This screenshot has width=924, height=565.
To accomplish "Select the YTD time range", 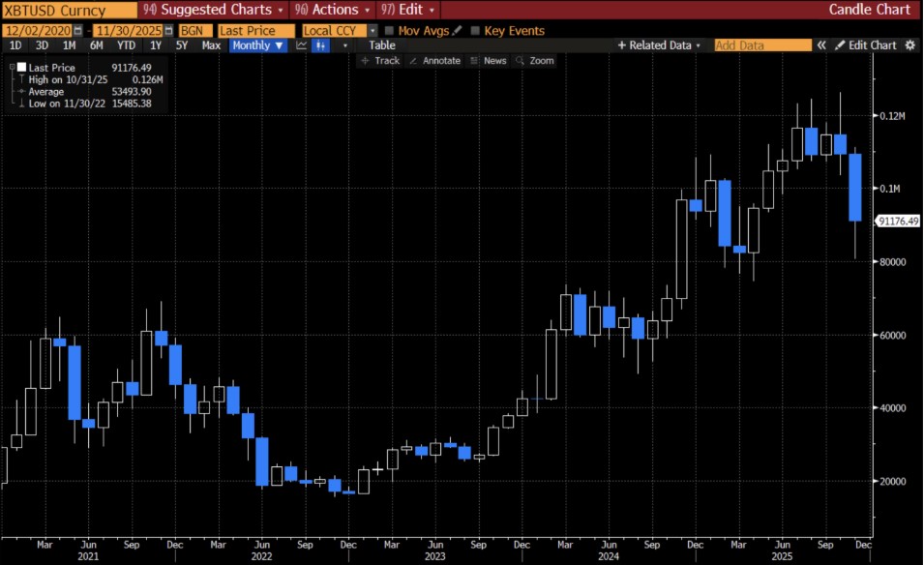I will 126,45.
